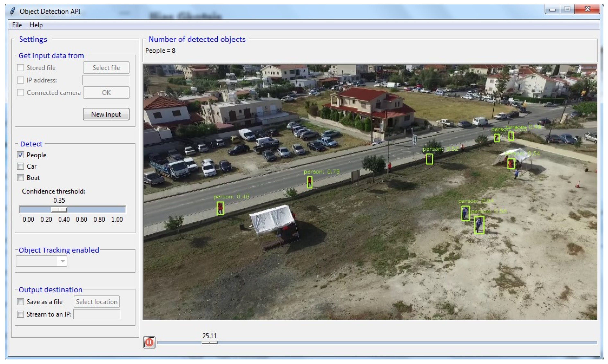Uncheck the People detection checkbox

pos(21,155)
